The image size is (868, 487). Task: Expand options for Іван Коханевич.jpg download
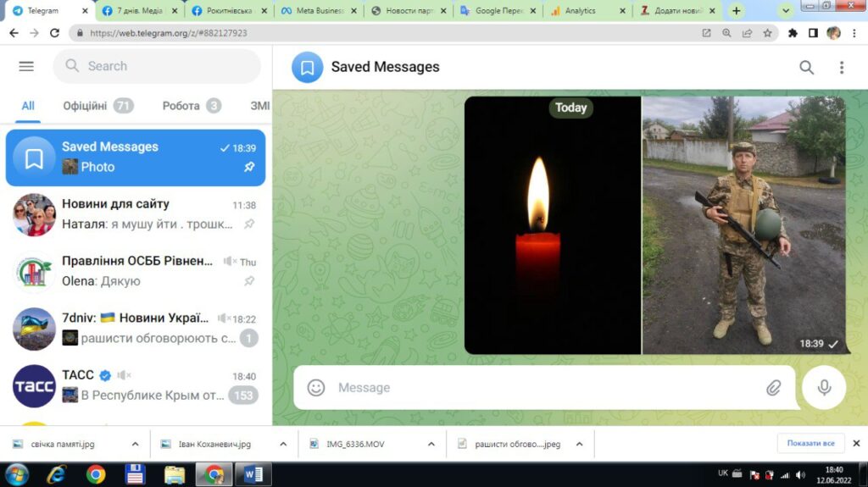point(282,444)
